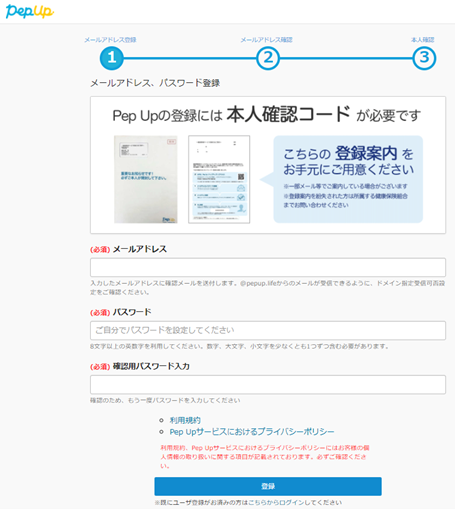
Task: Click the もう一度パスワードを入力 hint text
Action: click(165, 400)
